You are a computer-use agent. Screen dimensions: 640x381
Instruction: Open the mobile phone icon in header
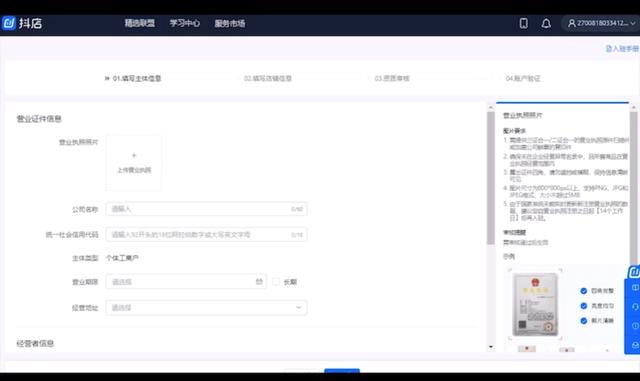524,23
